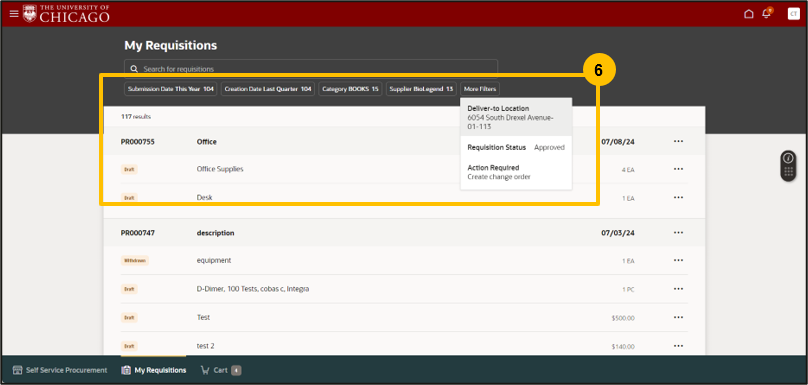Expand the More Filters dropdown
808x385 pixels.
pyautogui.click(x=480, y=89)
